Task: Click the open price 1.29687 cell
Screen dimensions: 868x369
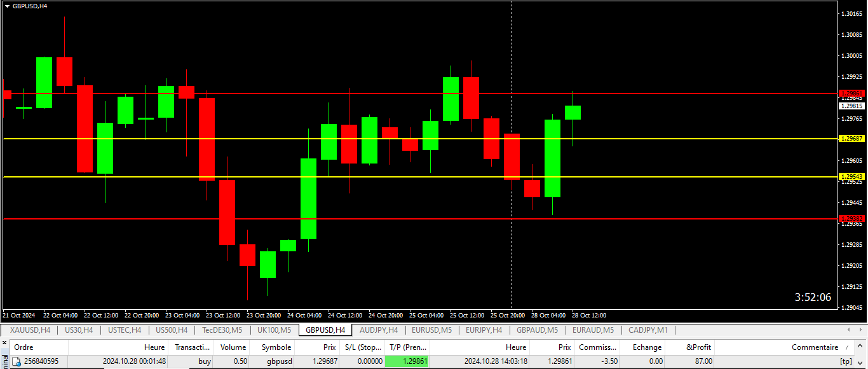Action: point(323,361)
